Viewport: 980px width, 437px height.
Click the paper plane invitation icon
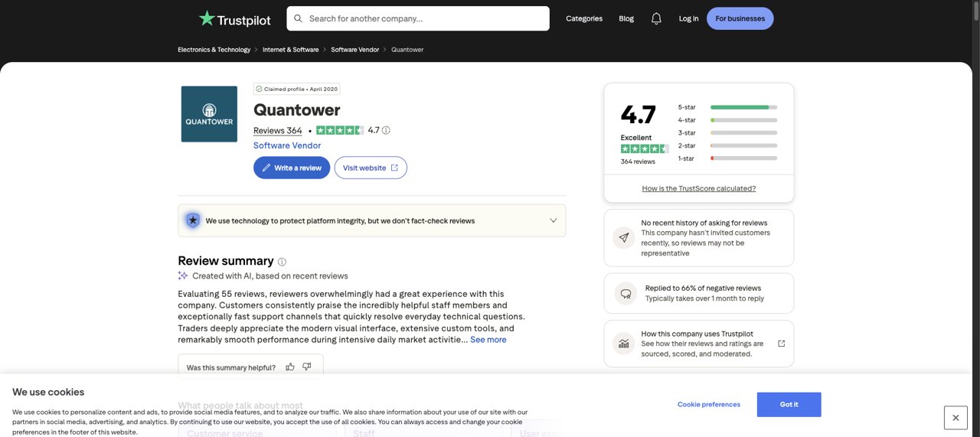coord(624,238)
